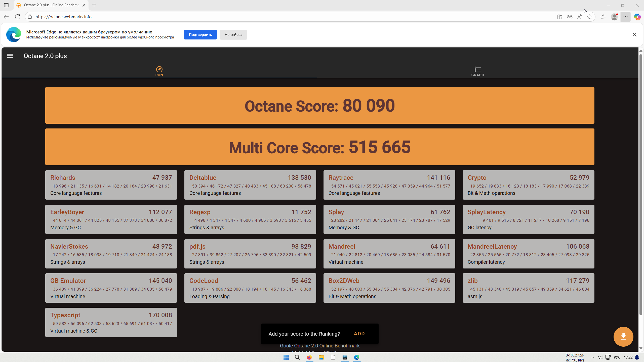Select the RUN tab
The width and height of the screenshot is (644, 362).
pyautogui.click(x=159, y=71)
